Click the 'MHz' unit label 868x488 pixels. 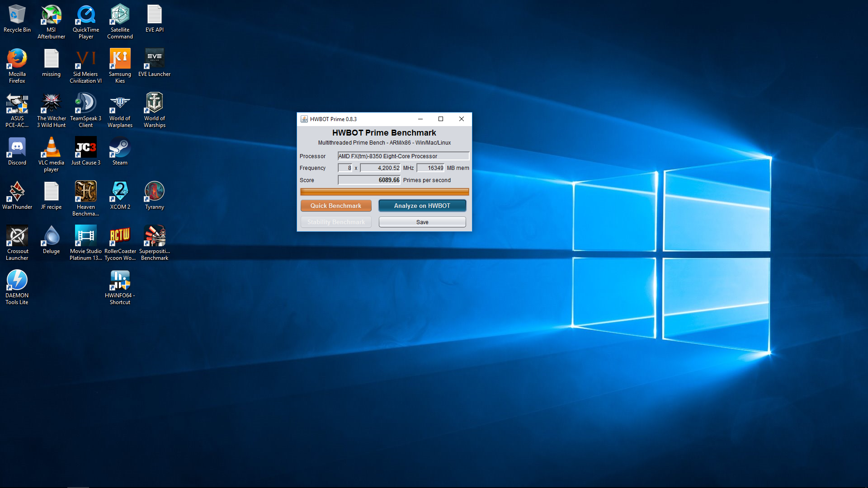click(408, 168)
